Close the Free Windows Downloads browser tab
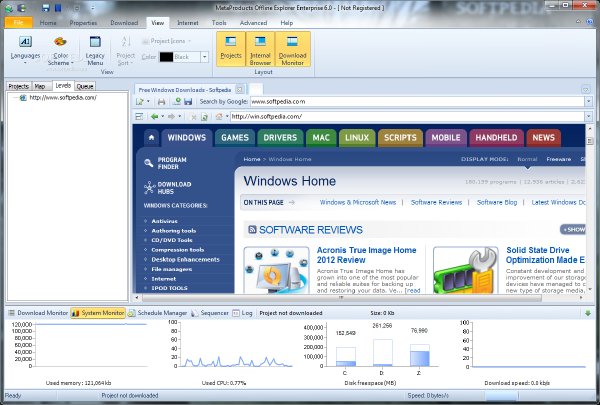600x405 pixels. (x=240, y=90)
